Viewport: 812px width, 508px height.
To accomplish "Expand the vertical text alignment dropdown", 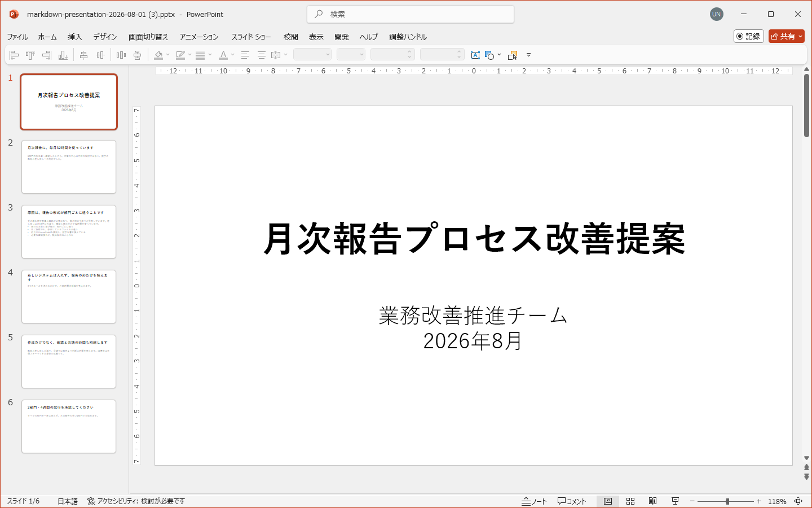I will [x=286, y=55].
